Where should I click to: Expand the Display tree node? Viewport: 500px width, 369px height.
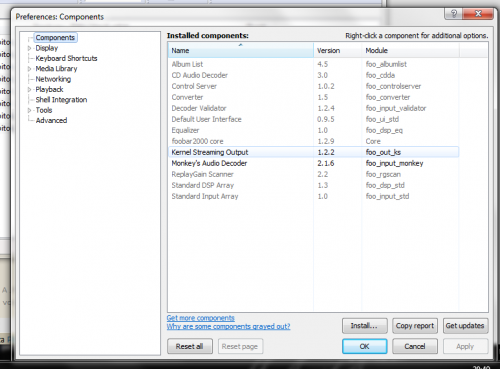[x=30, y=48]
